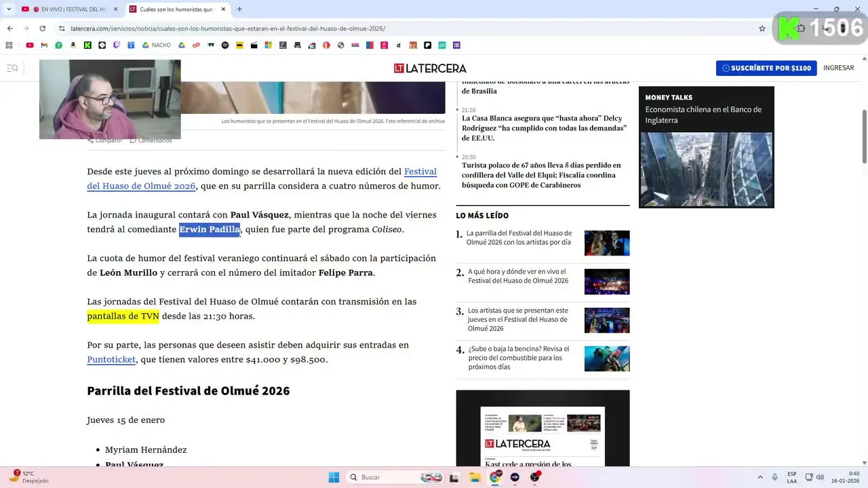Screen dimensions: 868x488
Task: Open the Spotify bookmark icon
Action: (225, 45)
